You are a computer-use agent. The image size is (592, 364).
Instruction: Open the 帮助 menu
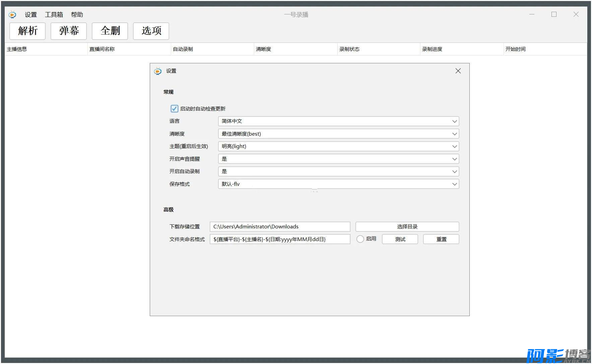pyautogui.click(x=77, y=15)
